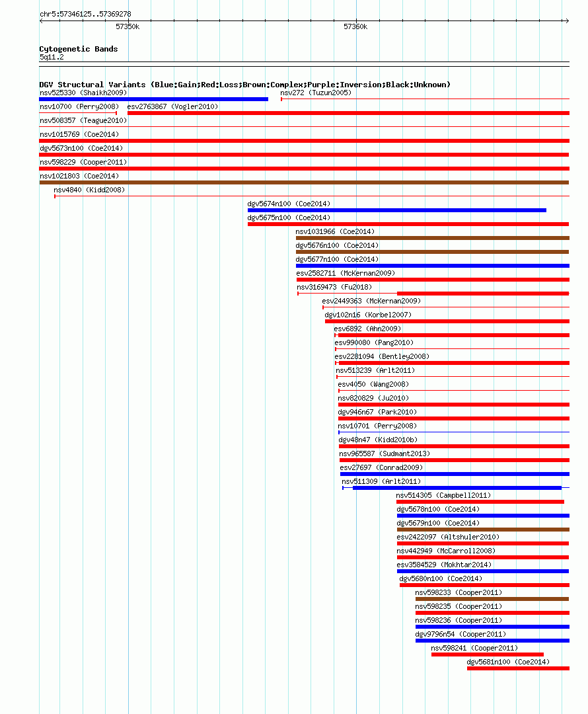588x714 pixels.
Task: Click esv3584529 (Mokhtar2014) label
Action: click(444, 565)
